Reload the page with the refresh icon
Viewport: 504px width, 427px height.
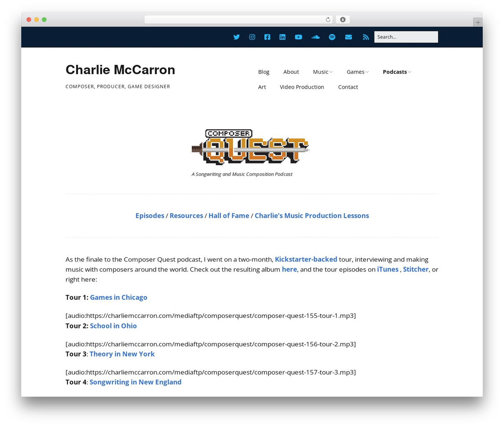tap(328, 20)
